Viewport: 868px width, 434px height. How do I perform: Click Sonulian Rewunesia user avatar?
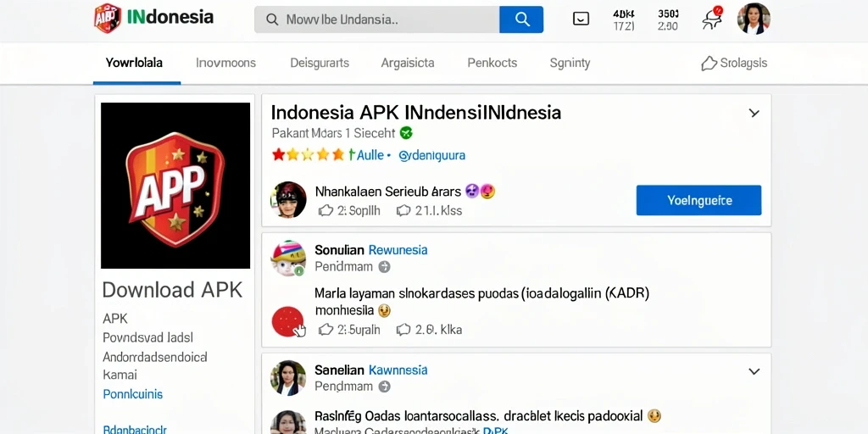(x=288, y=258)
